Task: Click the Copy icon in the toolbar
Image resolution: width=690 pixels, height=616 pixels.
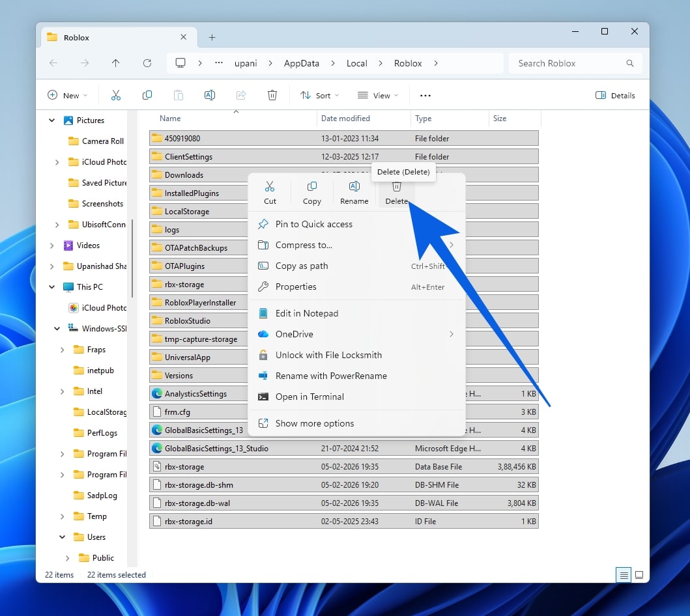Action: 147,95
